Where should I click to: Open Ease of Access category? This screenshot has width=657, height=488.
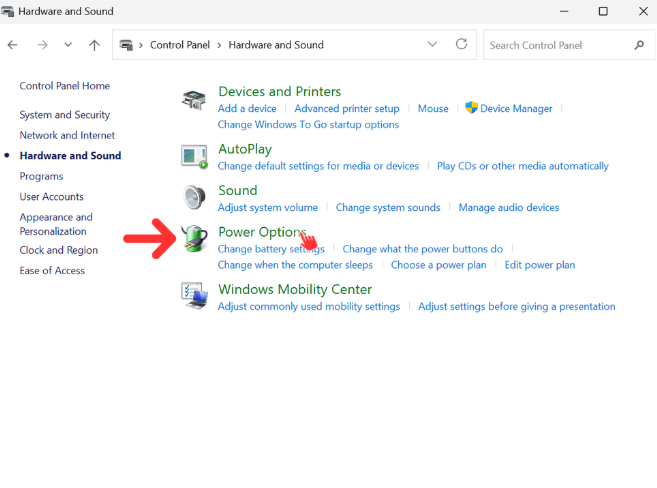tap(52, 271)
